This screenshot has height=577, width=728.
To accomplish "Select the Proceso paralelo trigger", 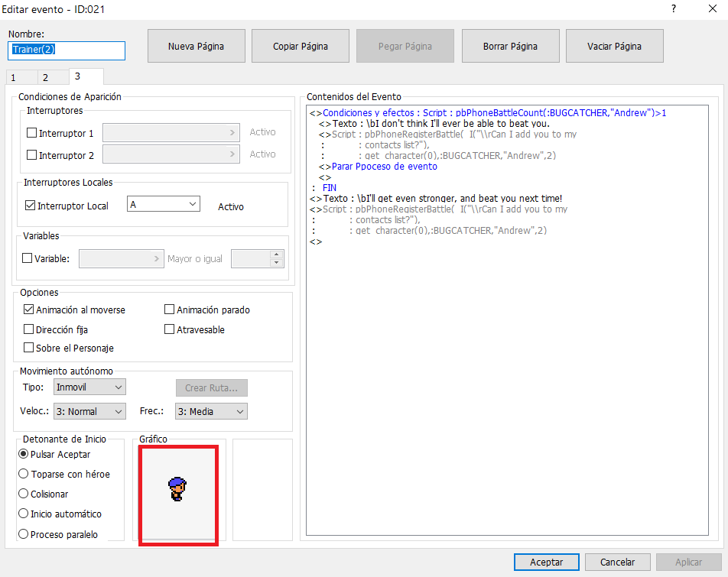I will [x=24, y=534].
